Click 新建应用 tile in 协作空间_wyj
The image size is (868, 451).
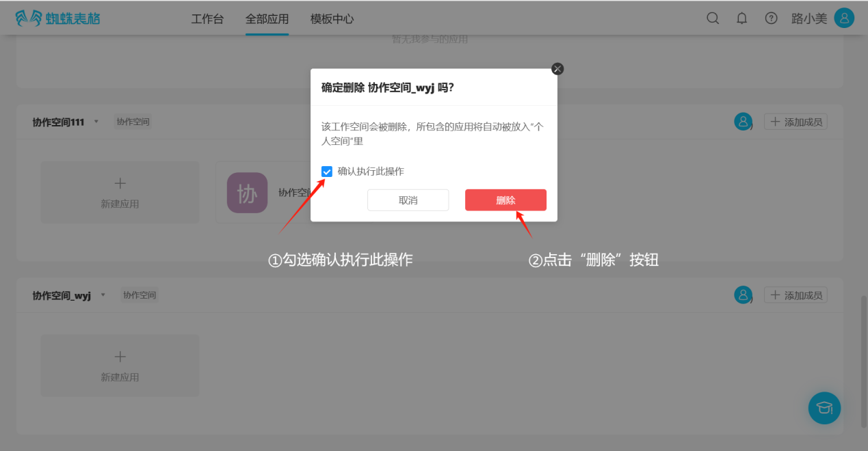point(120,366)
